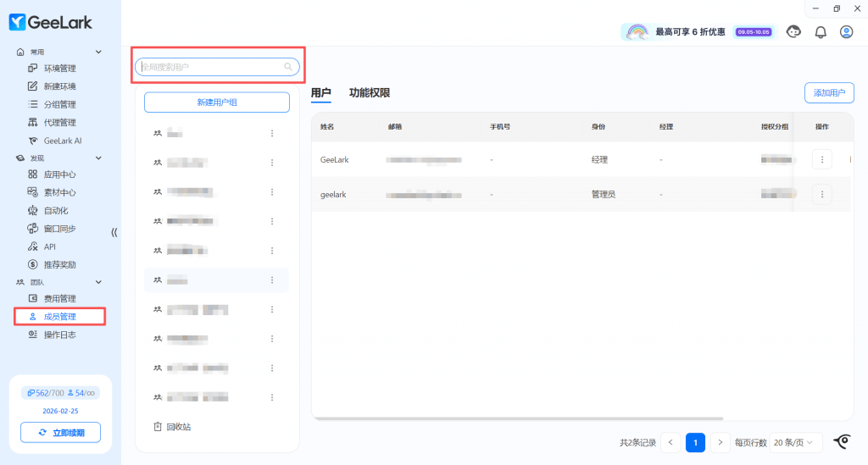Collapse the 团队 sidebar section
Image resolution: width=868 pixels, height=465 pixels.
click(98, 282)
